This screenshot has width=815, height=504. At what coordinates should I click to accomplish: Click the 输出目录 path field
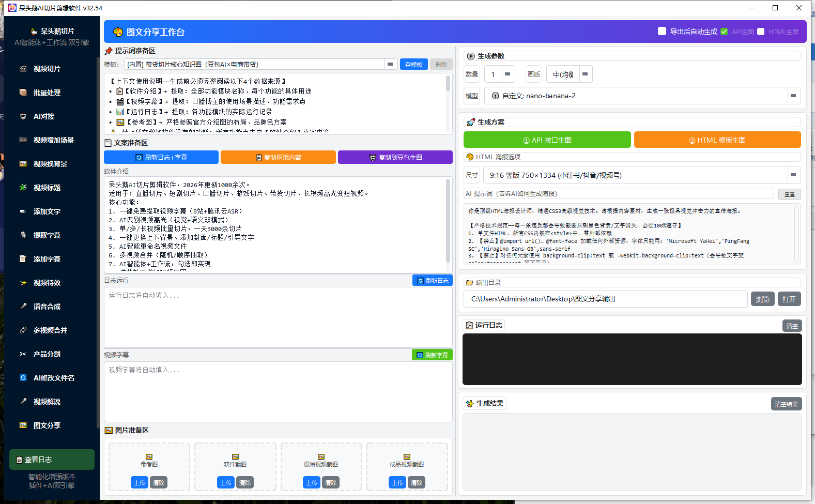[606, 299]
